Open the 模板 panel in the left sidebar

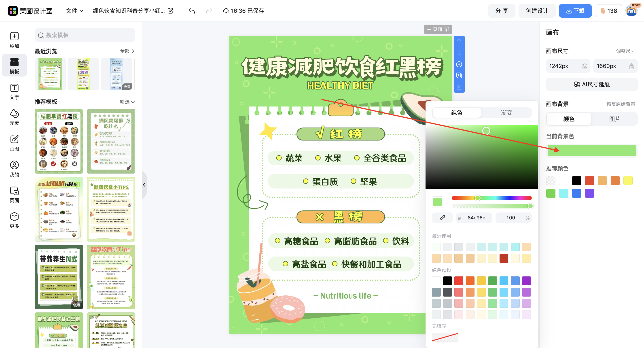[14, 66]
